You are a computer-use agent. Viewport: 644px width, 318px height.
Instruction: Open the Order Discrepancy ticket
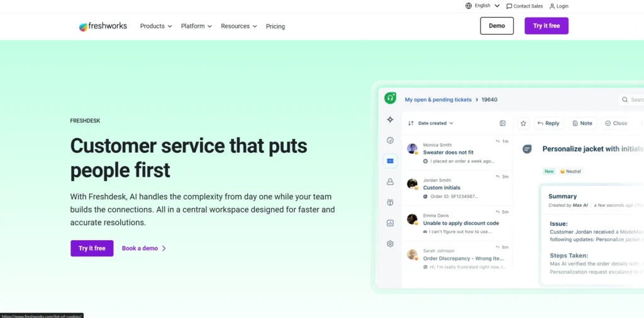point(464,258)
